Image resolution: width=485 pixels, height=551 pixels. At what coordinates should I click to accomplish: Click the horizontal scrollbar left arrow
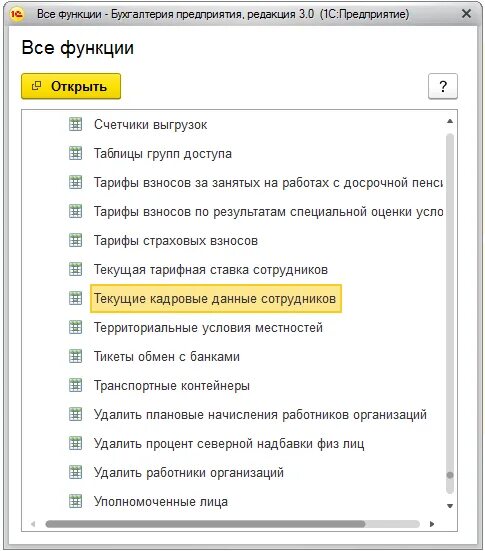[x=33, y=524]
